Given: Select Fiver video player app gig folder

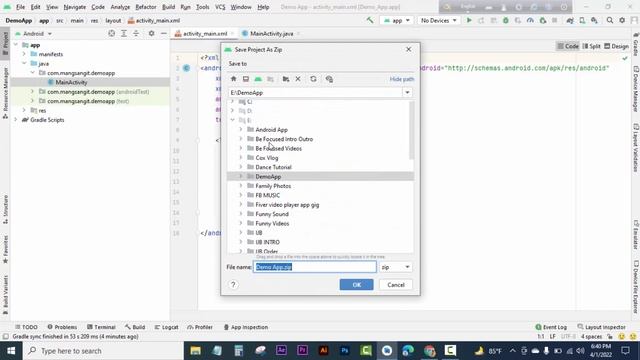Looking at the screenshot, I should pos(287,204).
